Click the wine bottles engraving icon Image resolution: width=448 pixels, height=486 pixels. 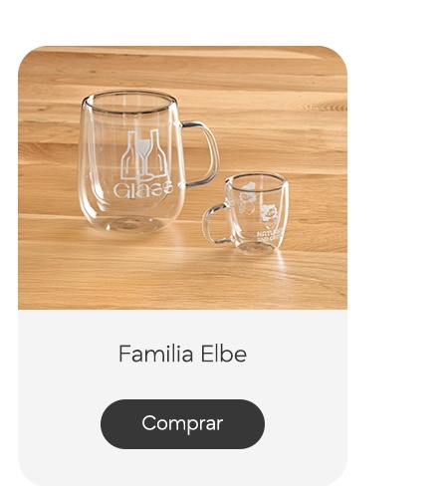[x=144, y=154]
